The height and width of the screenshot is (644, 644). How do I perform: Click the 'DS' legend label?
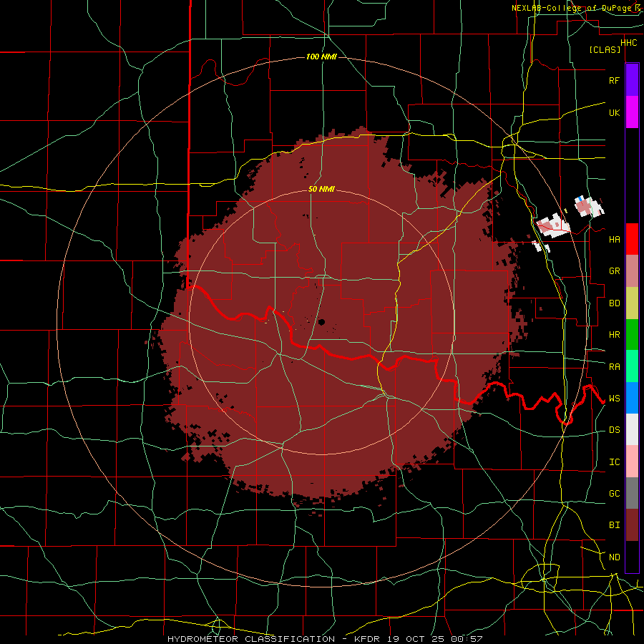pyautogui.click(x=614, y=429)
